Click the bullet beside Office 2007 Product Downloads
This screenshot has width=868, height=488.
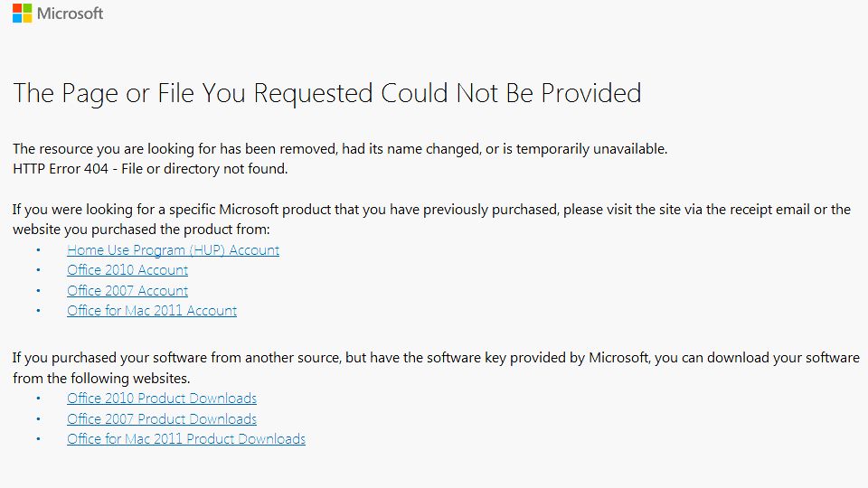[39, 419]
